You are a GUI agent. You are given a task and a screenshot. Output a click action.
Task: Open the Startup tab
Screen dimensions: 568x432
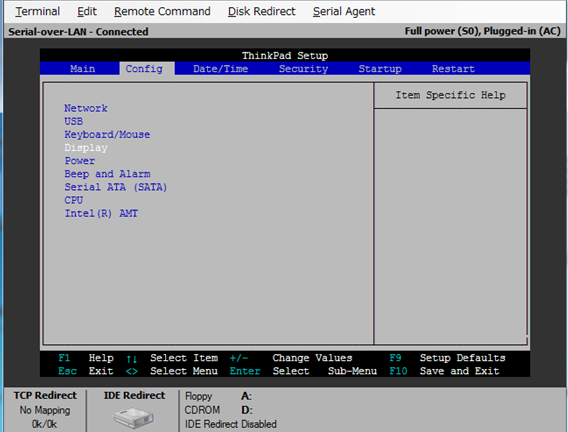(x=380, y=69)
